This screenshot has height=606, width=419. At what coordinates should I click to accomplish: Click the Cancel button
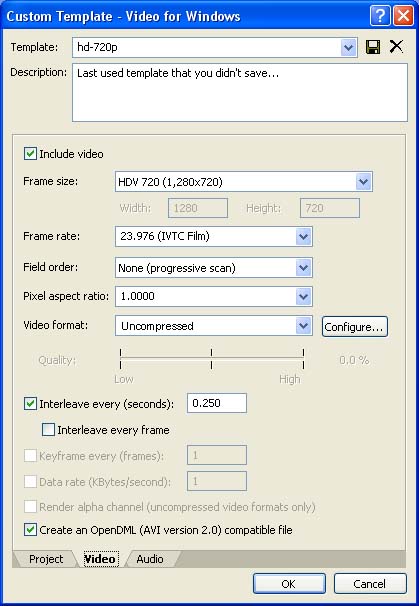click(370, 584)
